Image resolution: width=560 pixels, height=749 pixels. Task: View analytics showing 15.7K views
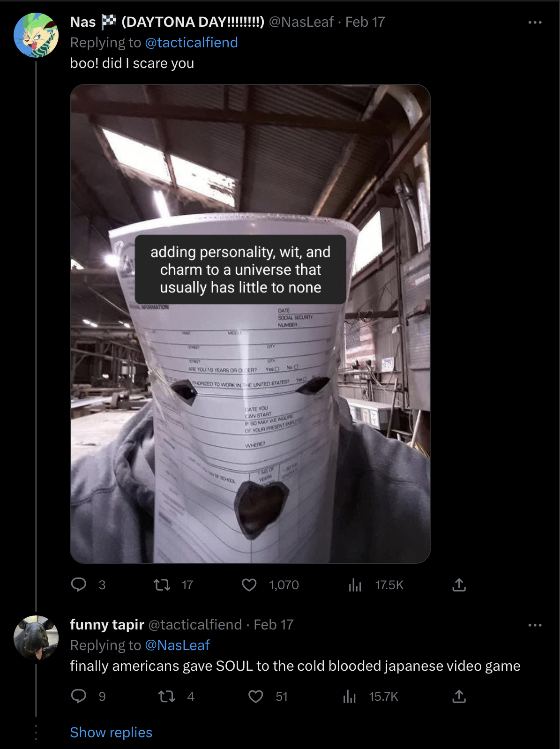pyautogui.click(x=350, y=696)
